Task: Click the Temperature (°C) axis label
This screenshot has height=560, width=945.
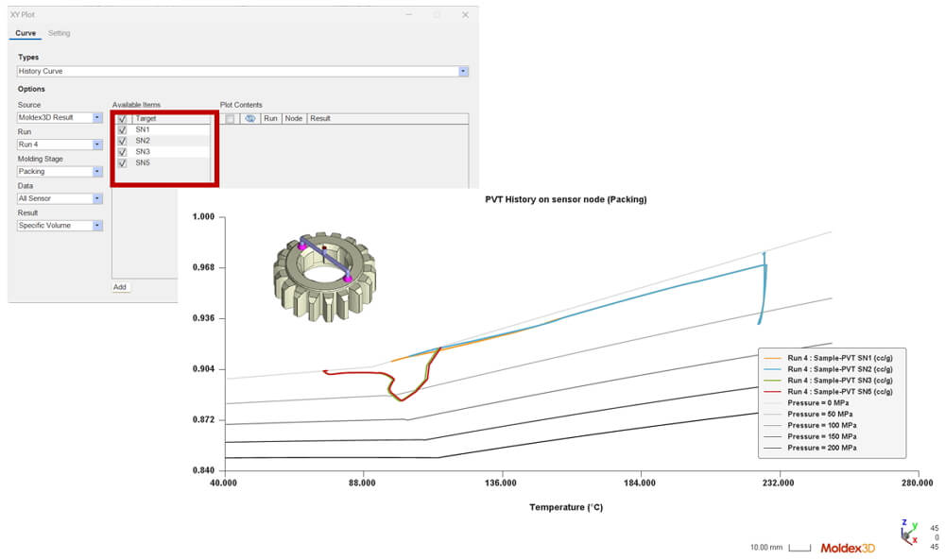Action: point(566,507)
